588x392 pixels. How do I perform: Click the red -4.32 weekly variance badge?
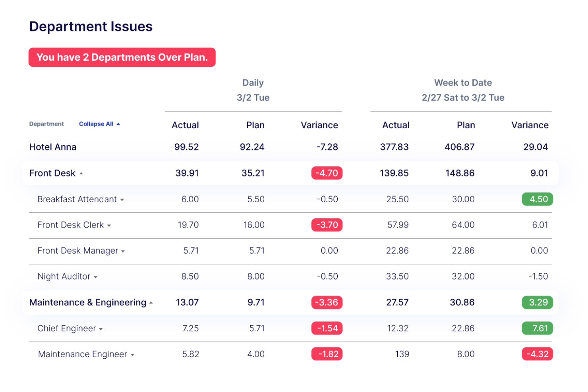click(537, 354)
